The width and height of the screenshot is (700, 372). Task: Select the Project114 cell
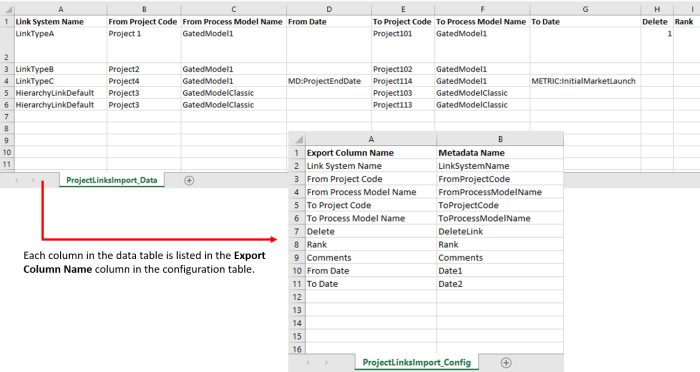click(x=403, y=81)
